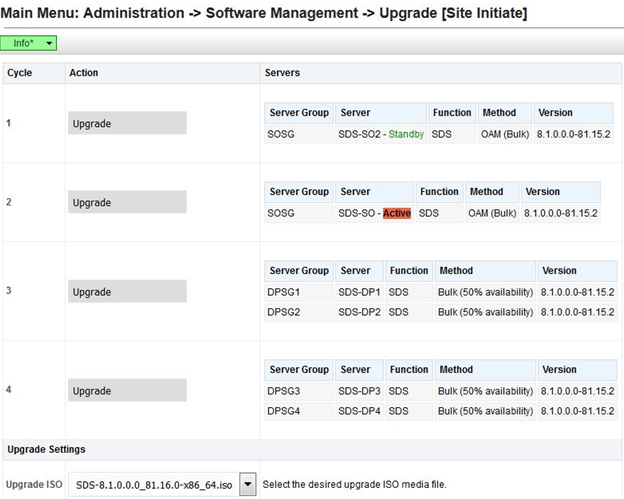Click Bulk (50% availability) for DPSG2

pos(485,312)
